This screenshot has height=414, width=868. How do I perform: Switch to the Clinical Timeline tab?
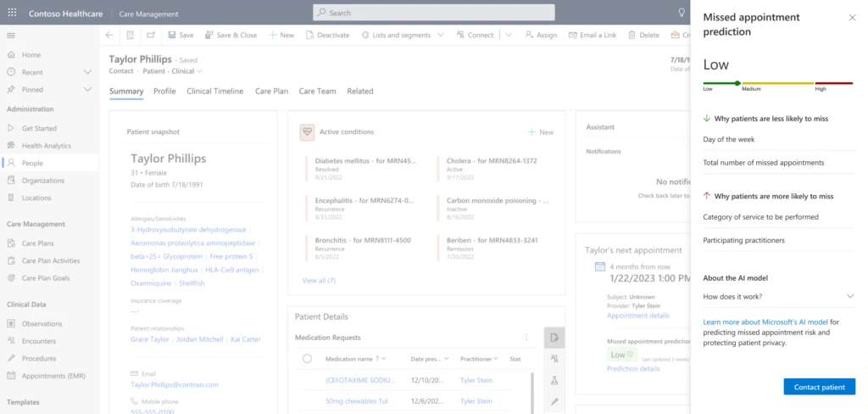pyautogui.click(x=214, y=91)
